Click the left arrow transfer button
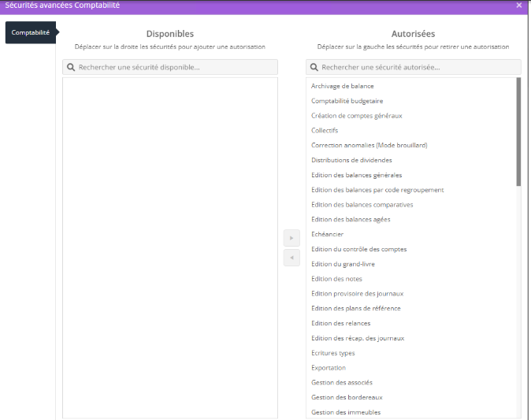531x420 pixels. pos(291,258)
